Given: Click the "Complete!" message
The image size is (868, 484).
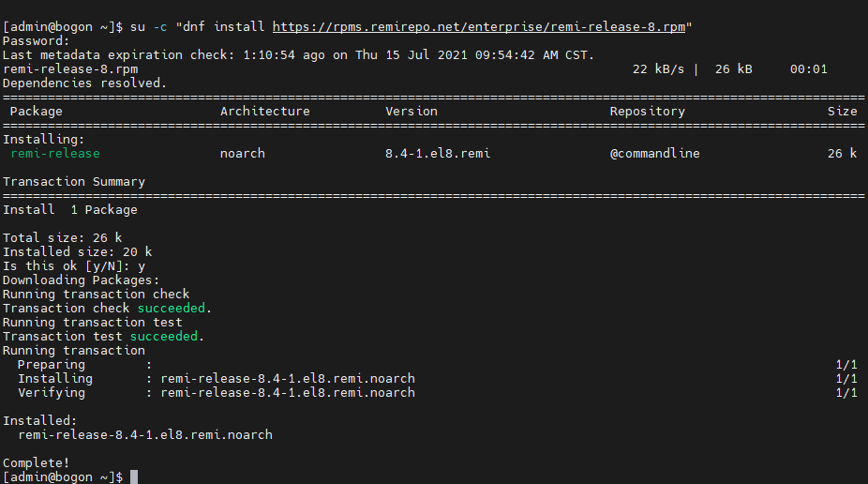Looking at the screenshot, I should [x=37, y=463].
